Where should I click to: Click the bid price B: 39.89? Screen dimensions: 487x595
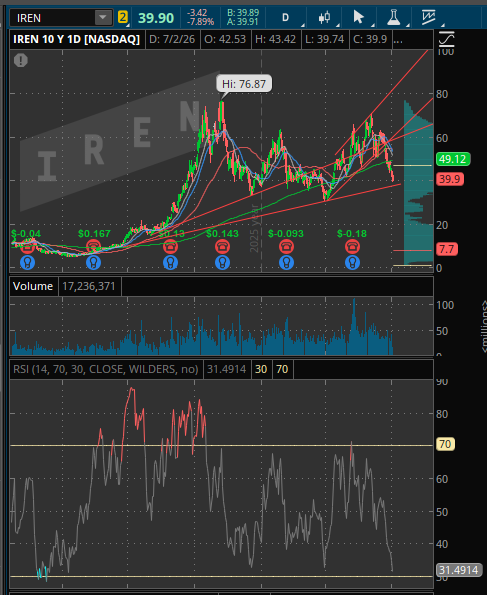pyautogui.click(x=243, y=13)
